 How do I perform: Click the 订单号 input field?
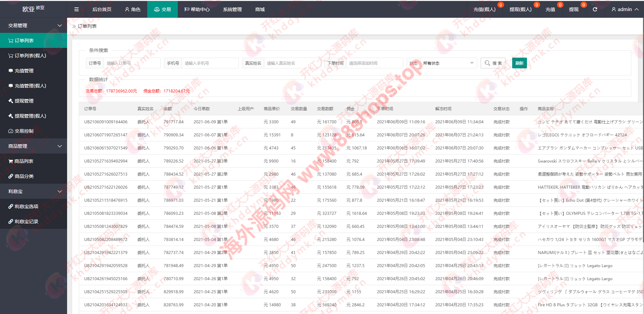[x=132, y=63]
